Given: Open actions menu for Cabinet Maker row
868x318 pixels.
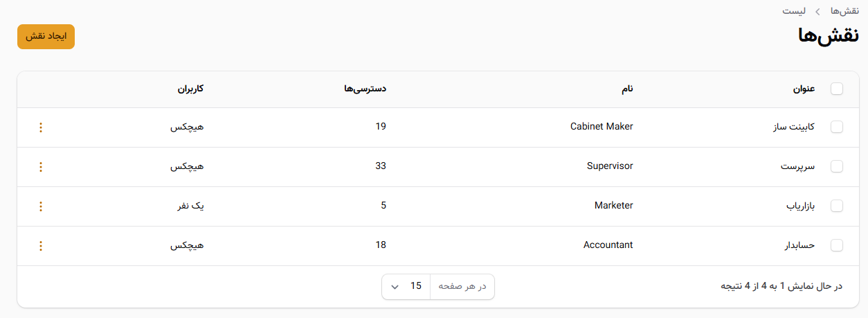Looking at the screenshot, I should (x=40, y=127).
